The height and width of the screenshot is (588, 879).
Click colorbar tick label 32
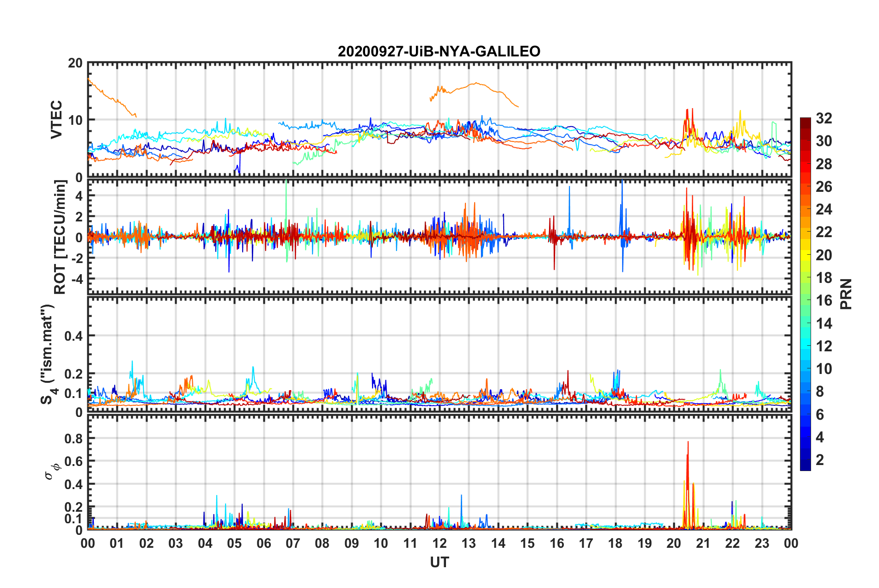pyautogui.click(x=824, y=118)
